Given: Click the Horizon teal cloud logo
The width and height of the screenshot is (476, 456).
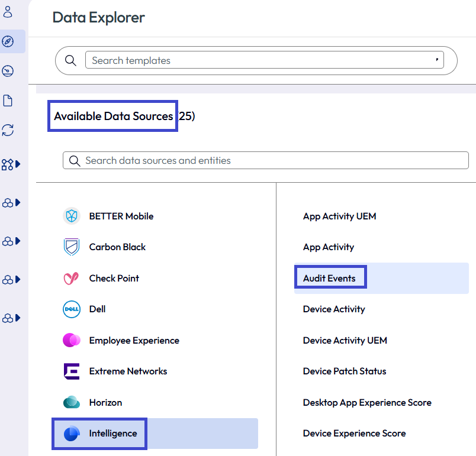Looking at the screenshot, I should (x=72, y=402).
